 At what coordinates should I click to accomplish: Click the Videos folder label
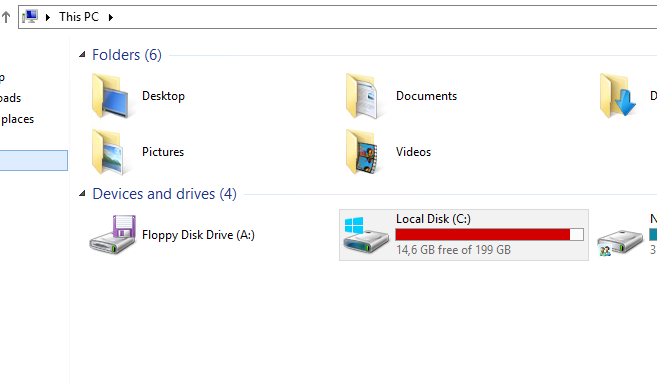[414, 152]
